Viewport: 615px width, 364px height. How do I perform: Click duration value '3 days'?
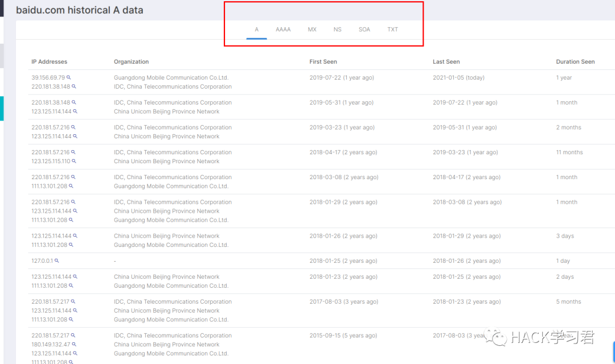[x=565, y=236]
